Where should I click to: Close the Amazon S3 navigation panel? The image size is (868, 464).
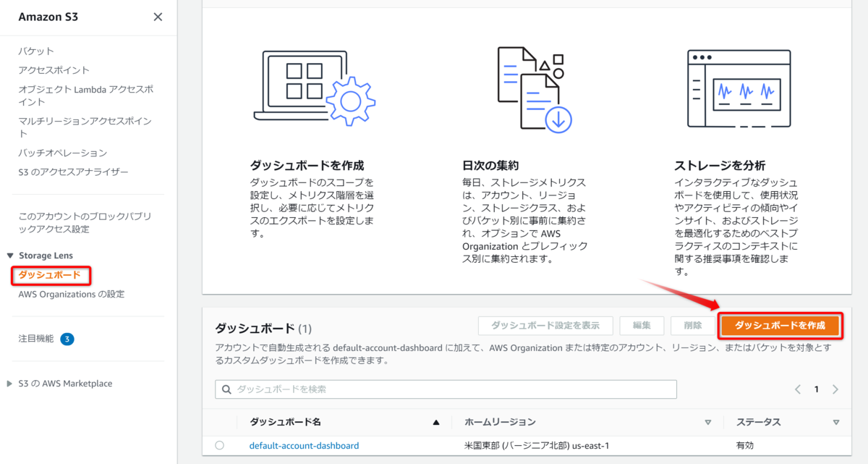pyautogui.click(x=158, y=17)
